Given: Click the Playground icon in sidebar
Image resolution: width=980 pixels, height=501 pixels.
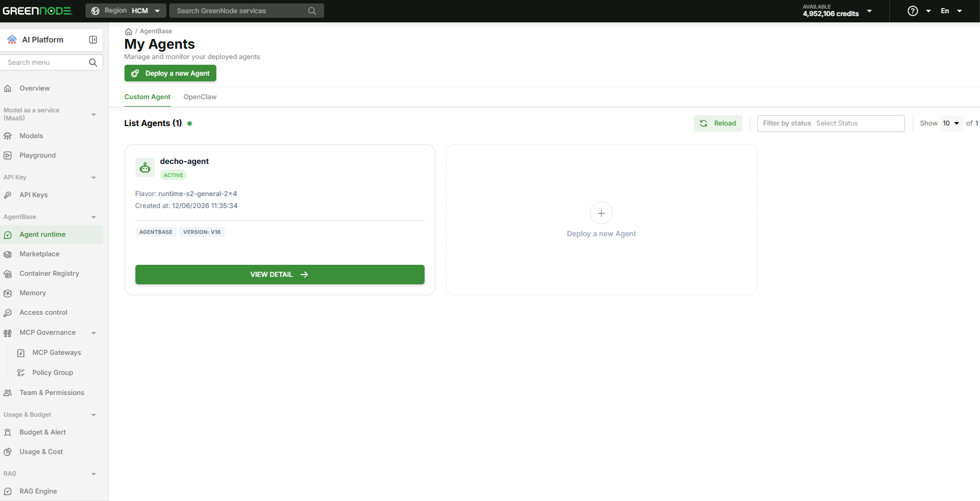Looking at the screenshot, I should coord(7,155).
